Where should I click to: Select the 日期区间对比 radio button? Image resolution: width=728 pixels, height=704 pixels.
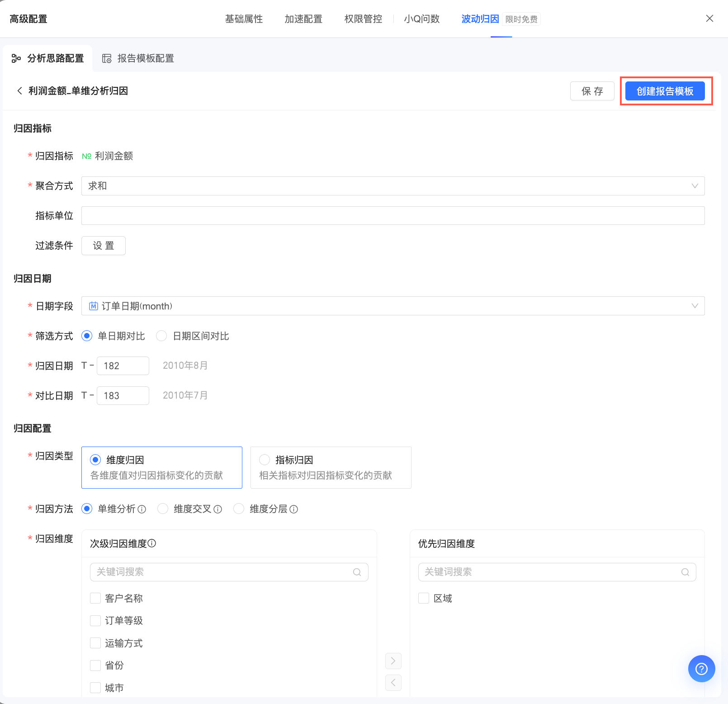(161, 336)
